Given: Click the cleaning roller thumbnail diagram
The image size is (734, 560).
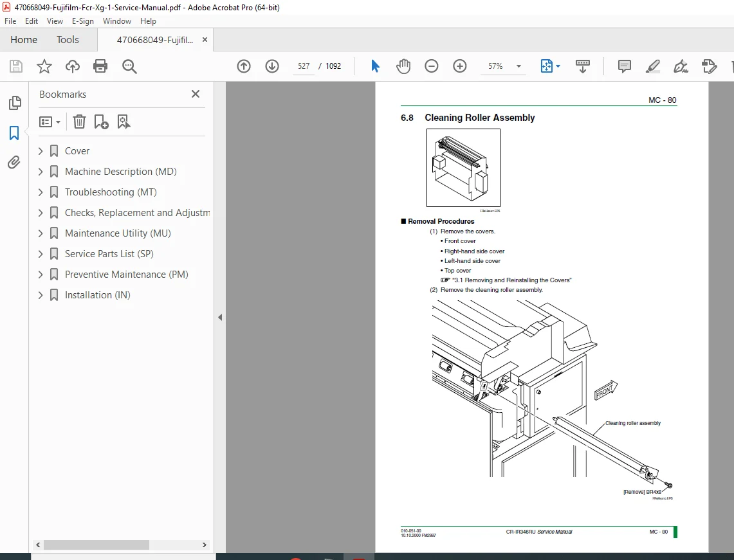Looking at the screenshot, I should tap(463, 168).
